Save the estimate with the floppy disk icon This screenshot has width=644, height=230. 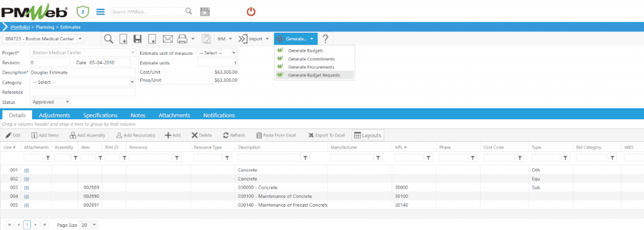138,39
